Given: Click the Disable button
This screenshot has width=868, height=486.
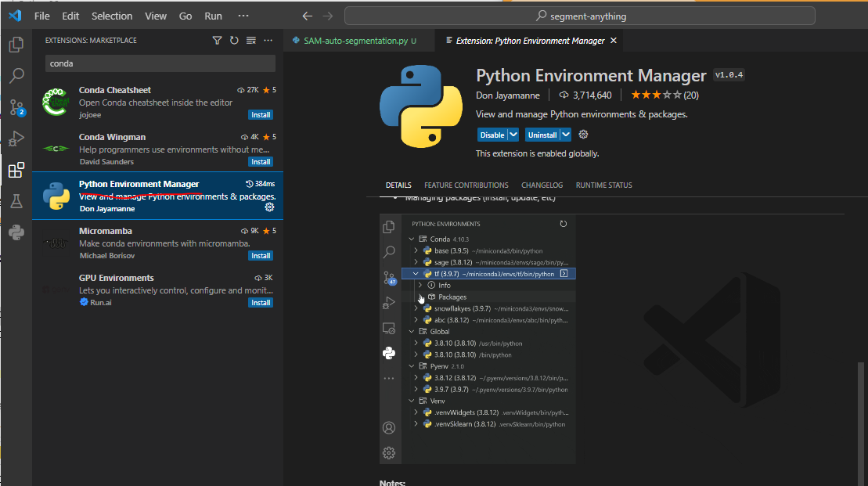Looking at the screenshot, I should [x=492, y=135].
